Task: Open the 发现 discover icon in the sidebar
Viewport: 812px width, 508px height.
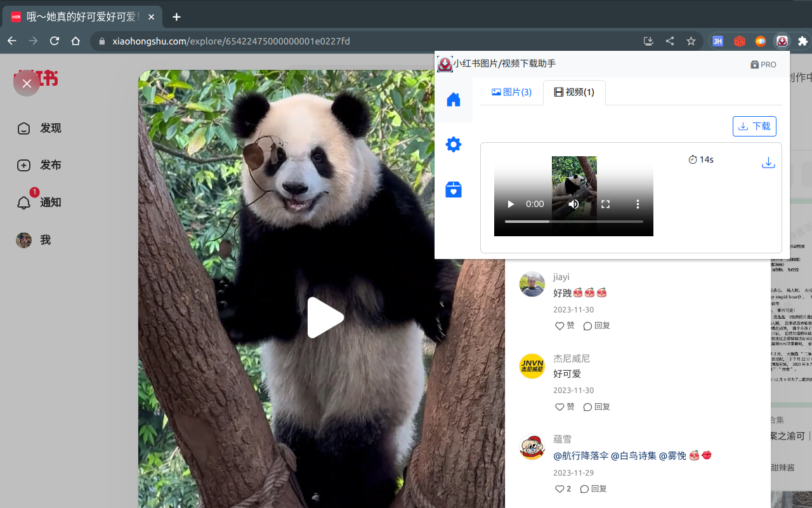Action: tap(23, 128)
